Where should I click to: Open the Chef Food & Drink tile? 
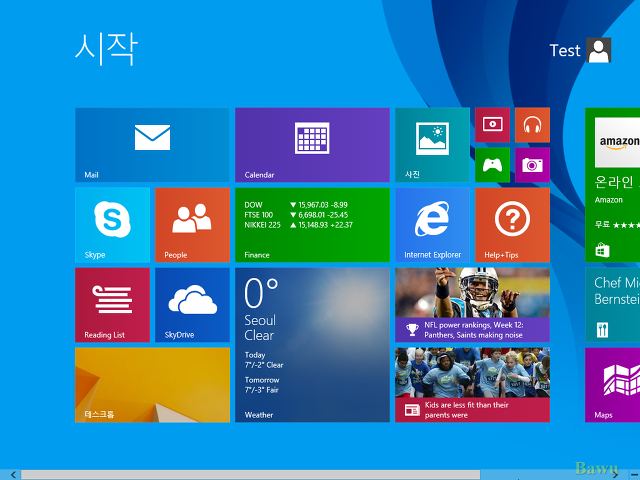coord(612,305)
